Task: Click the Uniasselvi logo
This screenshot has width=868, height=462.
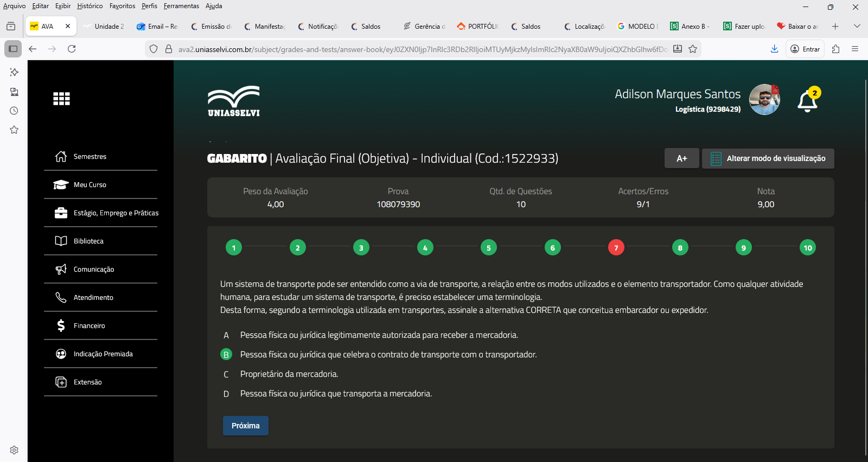Action: (234, 101)
